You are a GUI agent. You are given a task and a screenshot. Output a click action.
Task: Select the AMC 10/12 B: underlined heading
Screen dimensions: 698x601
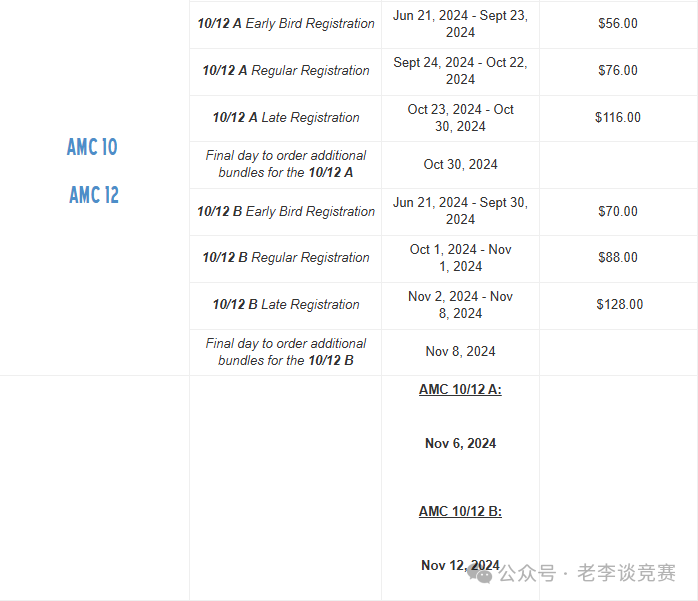[460, 511]
